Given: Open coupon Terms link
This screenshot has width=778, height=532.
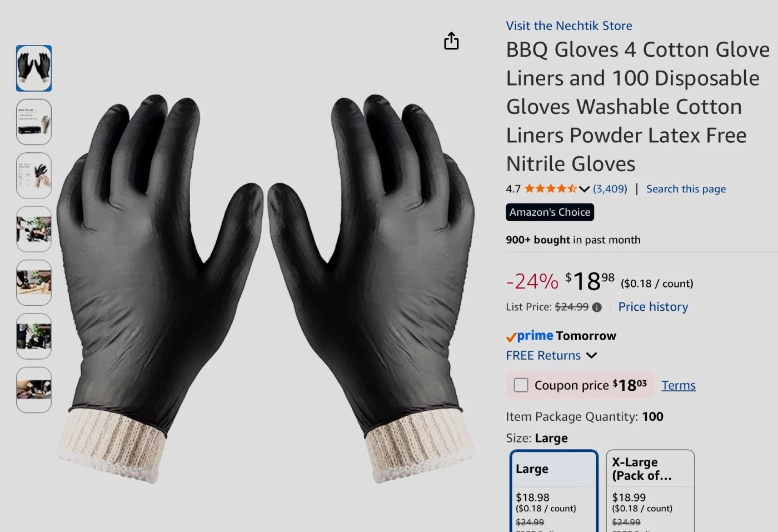Looking at the screenshot, I should tap(679, 385).
